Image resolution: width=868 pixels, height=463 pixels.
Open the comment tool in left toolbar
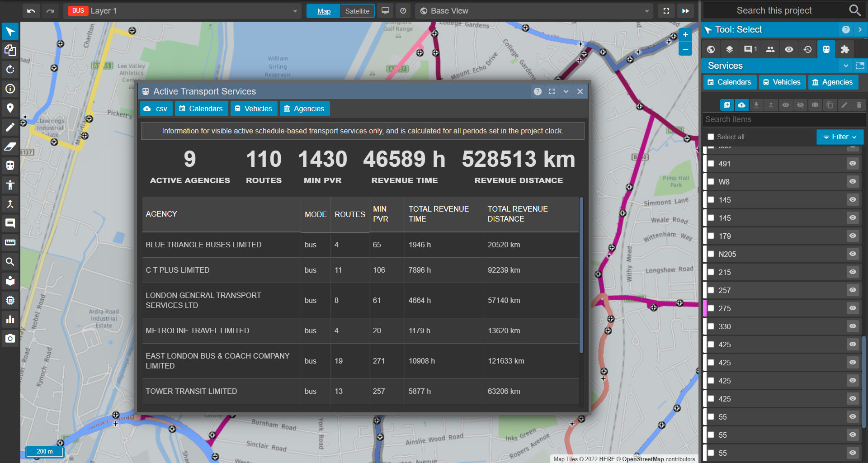10,223
